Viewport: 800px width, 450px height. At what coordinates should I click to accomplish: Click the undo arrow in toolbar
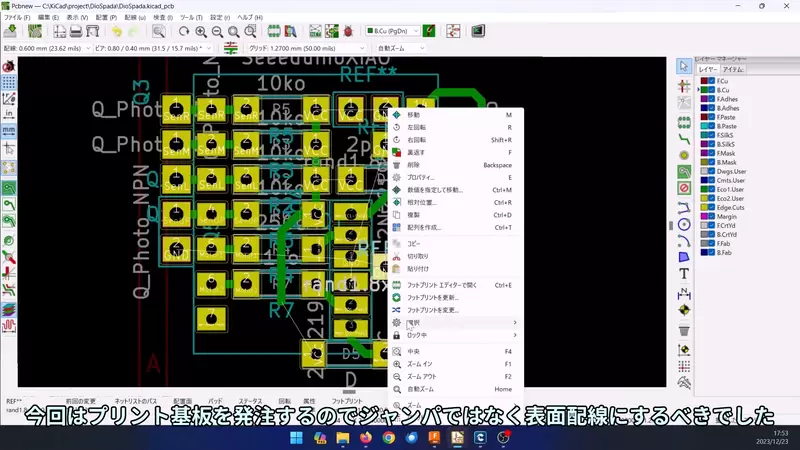[118, 32]
